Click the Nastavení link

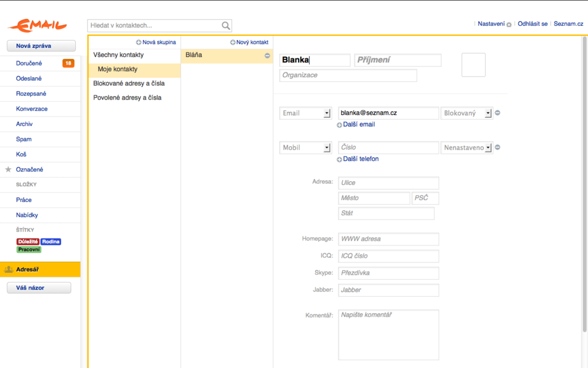(491, 24)
